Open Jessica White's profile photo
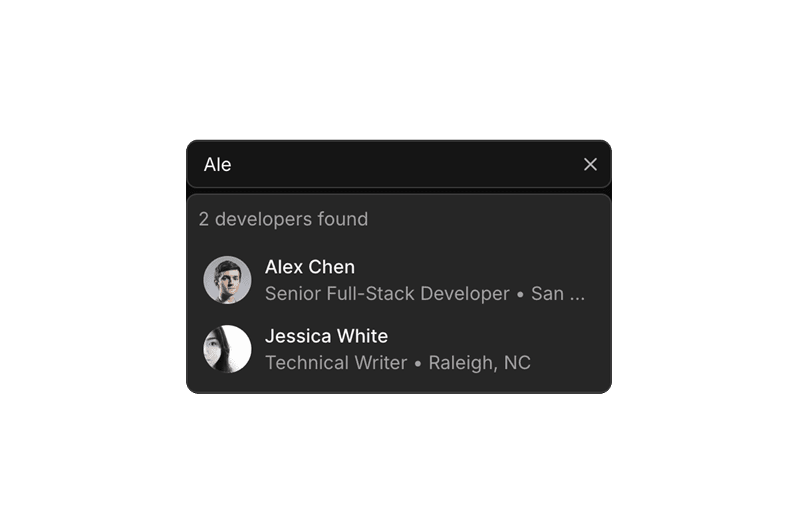Screen dimensions: 798x532 (227, 349)
